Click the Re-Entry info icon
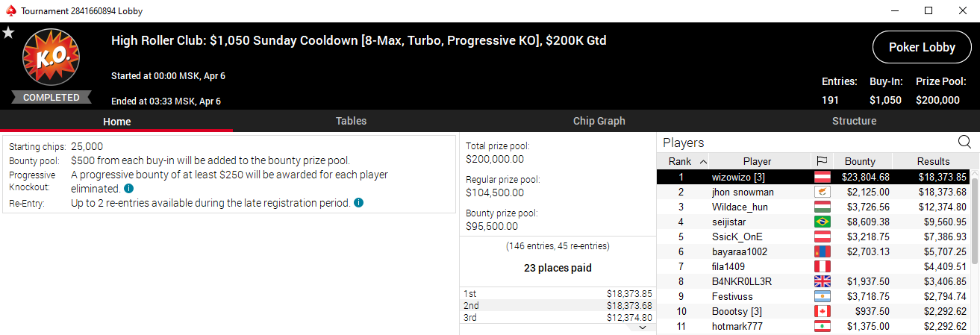 coord(359,203)
